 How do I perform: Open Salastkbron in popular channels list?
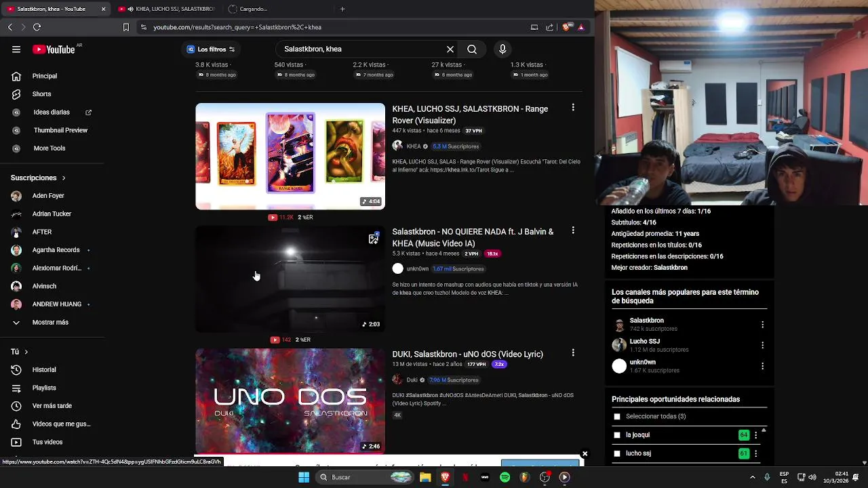coord(646,321)
